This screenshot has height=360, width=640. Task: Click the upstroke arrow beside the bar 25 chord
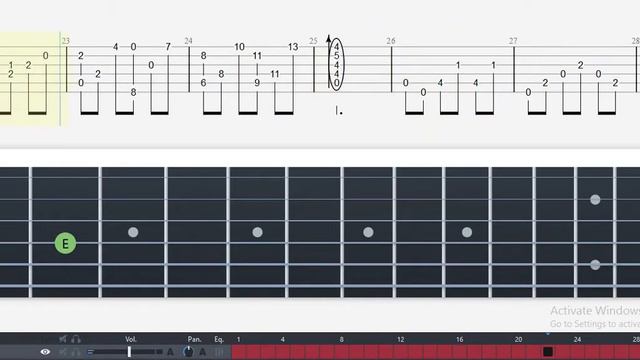pos(329,61)
